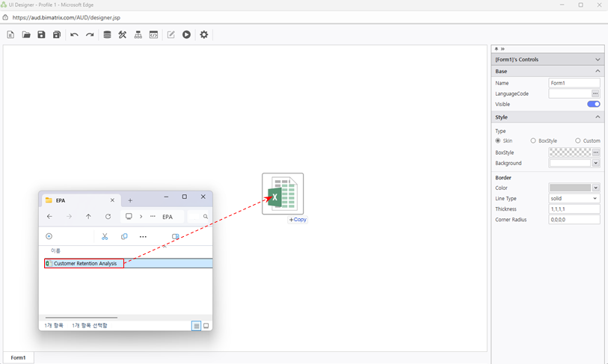Click the Save All toolbar icon
The width and height of the screenshot is (608, 364).
(x=57, y=35)
